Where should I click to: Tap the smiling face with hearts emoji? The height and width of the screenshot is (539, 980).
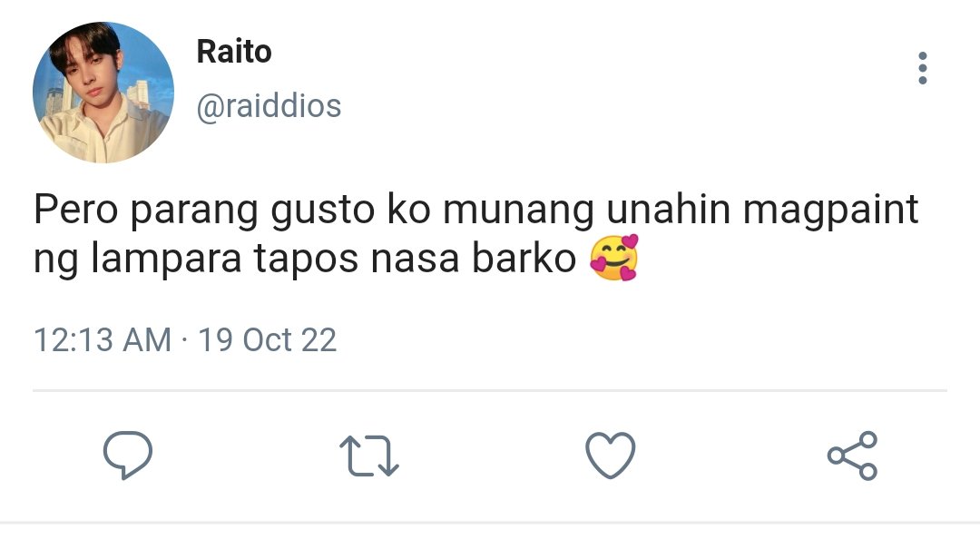(x=614, y=257)
